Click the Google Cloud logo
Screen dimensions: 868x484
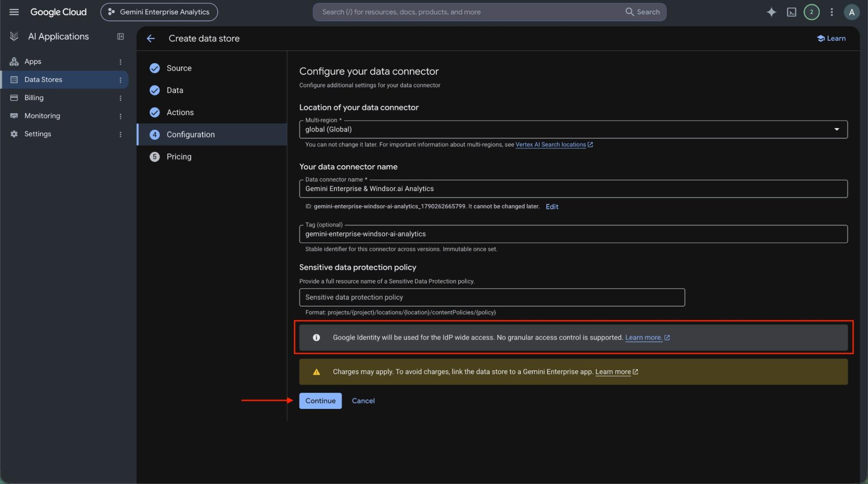click(58, 12)
